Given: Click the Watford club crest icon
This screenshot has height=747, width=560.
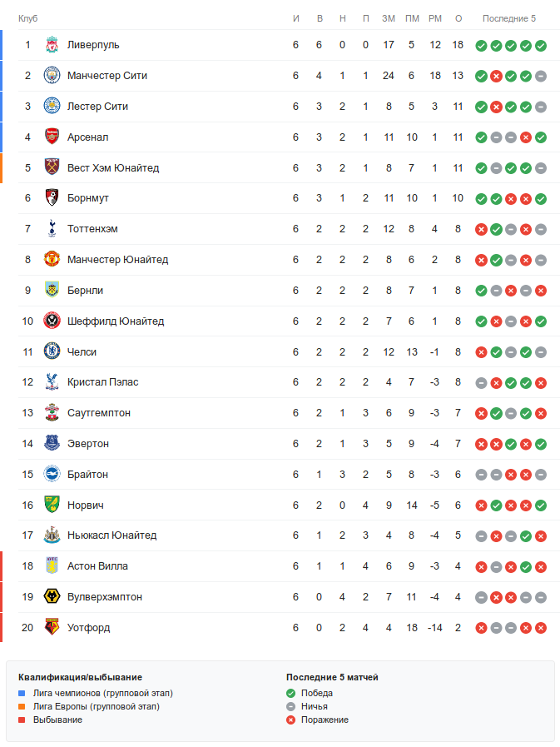Looking at the screenshot, I should [x=52, y=628].
